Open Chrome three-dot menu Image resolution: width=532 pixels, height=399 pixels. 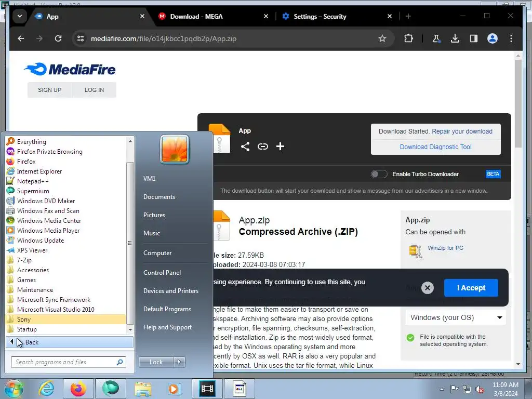pyautogui.click(x=511, y=38)
